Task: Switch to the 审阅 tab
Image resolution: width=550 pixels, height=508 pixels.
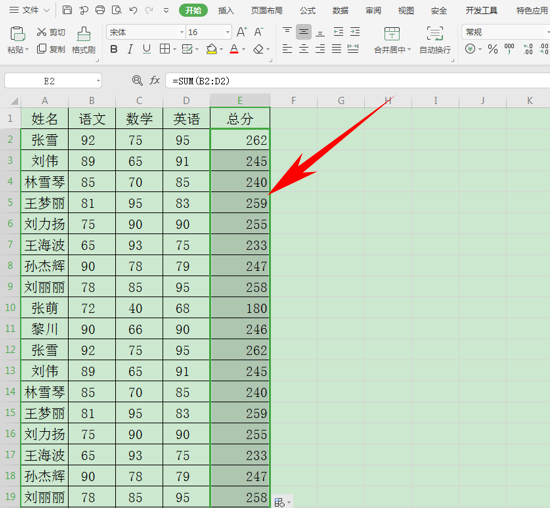Action: [x=373, y=11]
